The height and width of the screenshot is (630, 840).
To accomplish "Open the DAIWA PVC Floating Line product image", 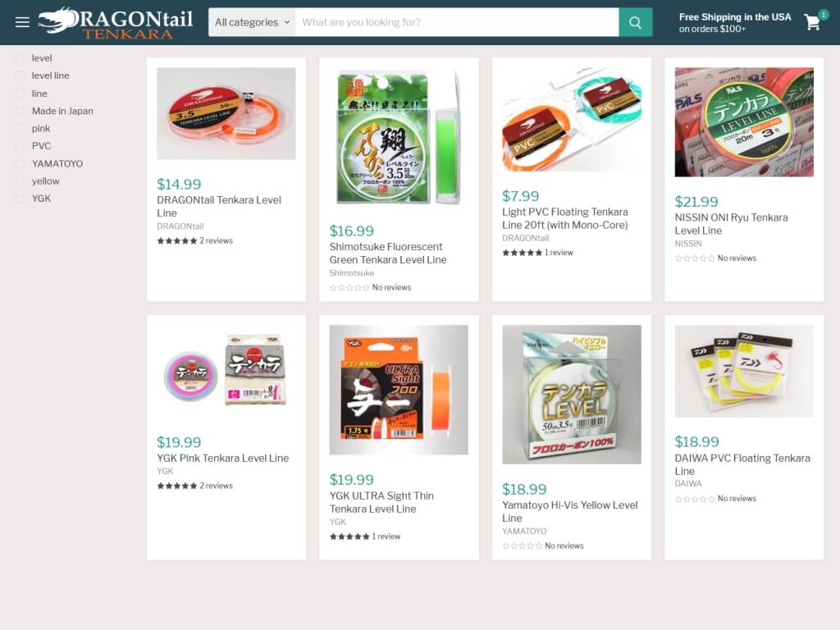I will [x=744, y=371].
